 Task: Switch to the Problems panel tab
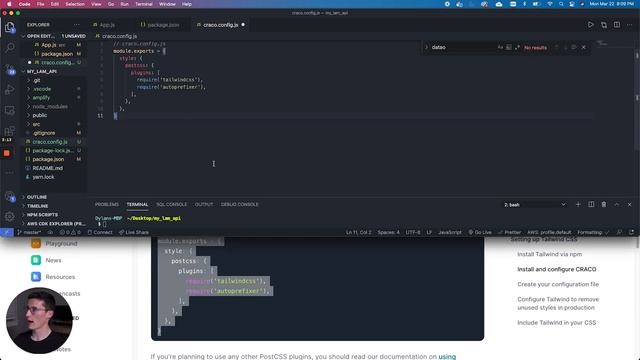click(107, 204)
